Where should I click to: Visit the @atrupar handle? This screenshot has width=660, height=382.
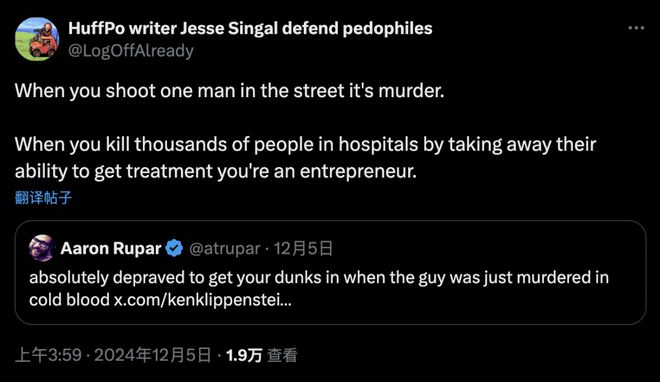224,249
